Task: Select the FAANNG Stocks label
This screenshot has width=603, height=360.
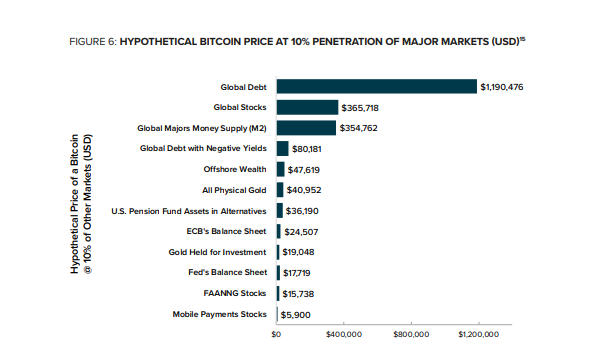Action: tap(235, 293)
